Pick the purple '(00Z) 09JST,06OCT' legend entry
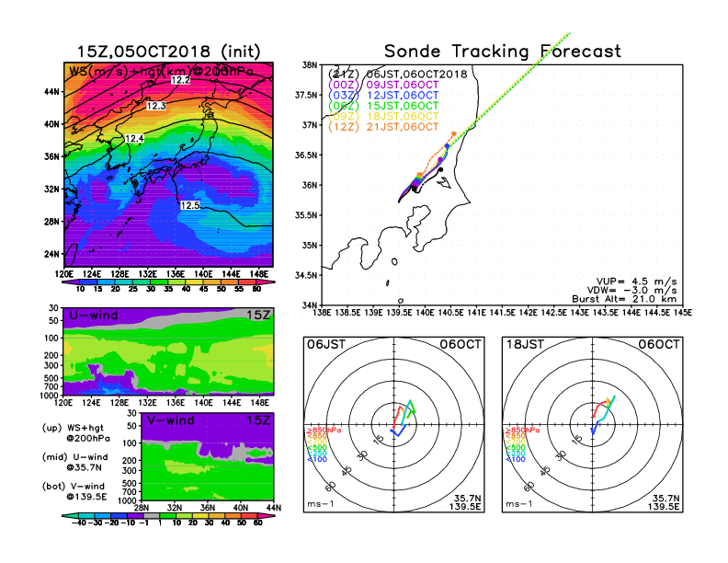The height and width of the screenshot is (563, 728). click(x=383, y=85)
